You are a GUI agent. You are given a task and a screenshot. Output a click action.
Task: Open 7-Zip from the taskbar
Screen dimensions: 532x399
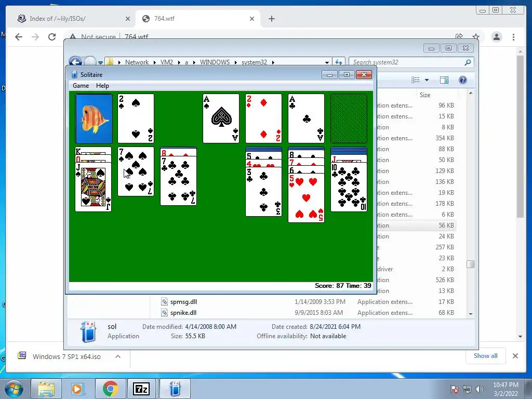141,389
